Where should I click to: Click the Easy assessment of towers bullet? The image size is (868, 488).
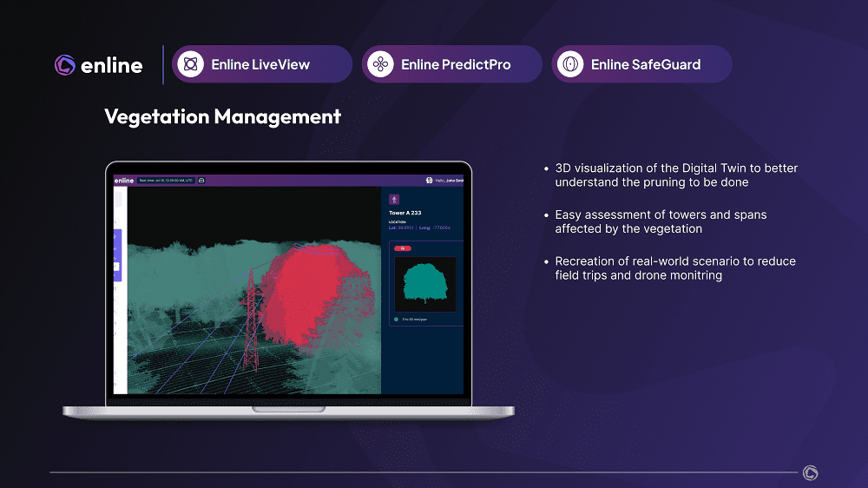(661, 221)
